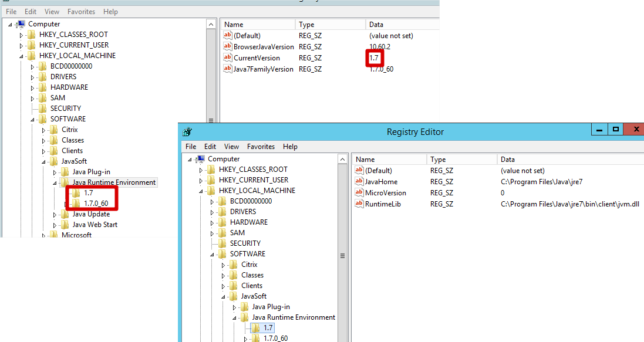Collapse JavaSoft node in front window tree
This screenshot has height=342, width=644.
pyautogui.click(x=223, y=297)
